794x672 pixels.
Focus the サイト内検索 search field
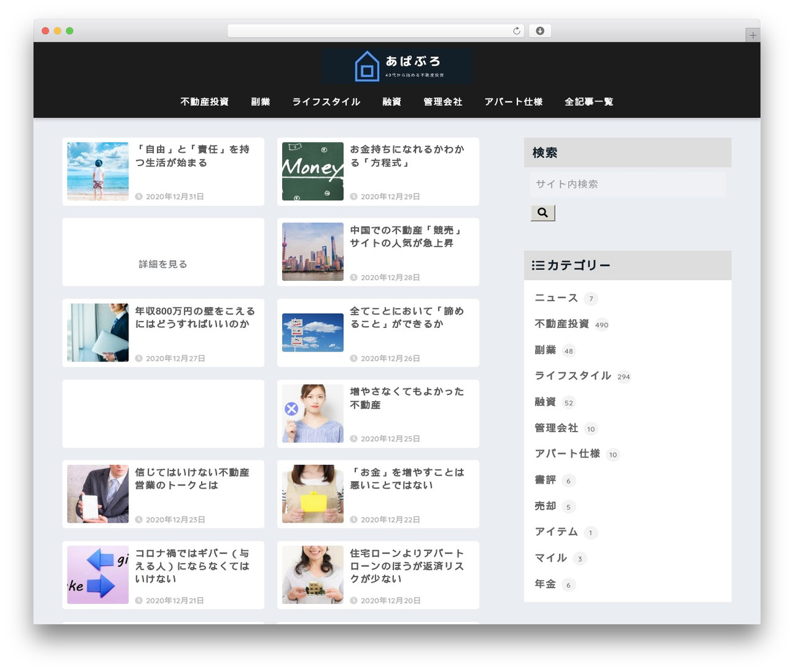click(627, 184)
